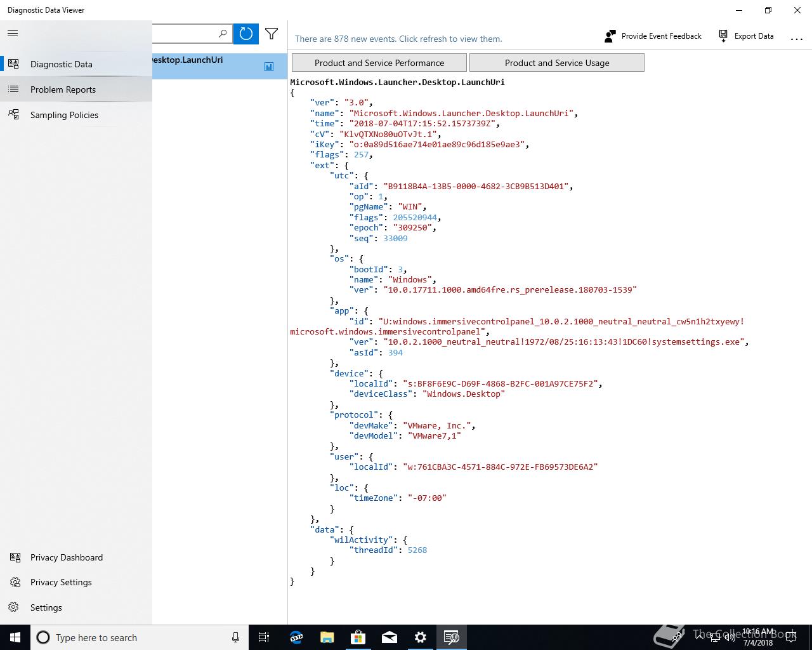This screenshot has width=812, height=650.
Task: Open Diagnostic Data view
Action: pyautogui.click(x=76, y=64)
